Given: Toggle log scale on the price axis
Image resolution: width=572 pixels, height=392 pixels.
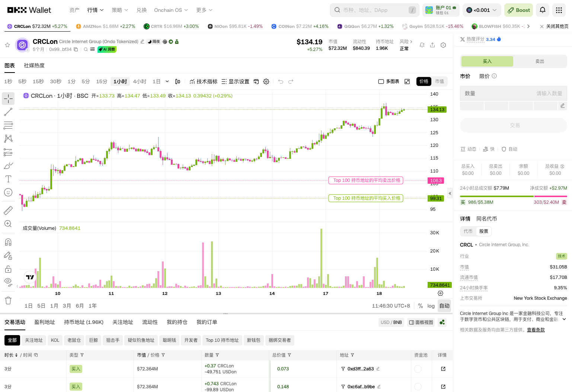Looking at the screenshot, I should point(431,306).
